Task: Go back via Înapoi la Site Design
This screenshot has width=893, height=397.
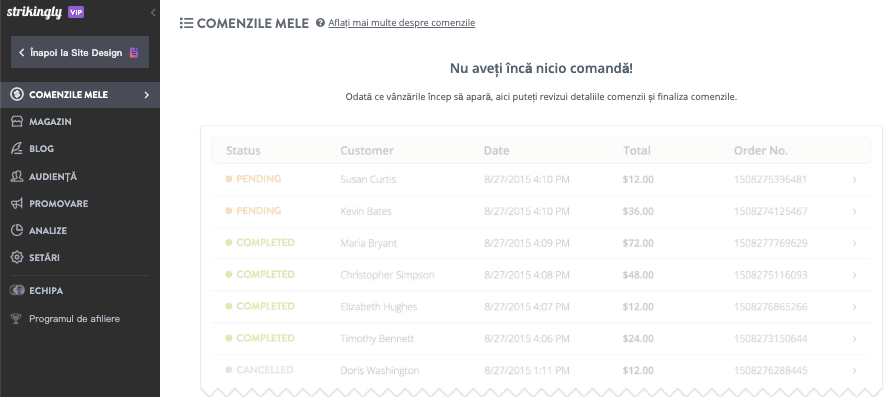Action: click(80, 52)
